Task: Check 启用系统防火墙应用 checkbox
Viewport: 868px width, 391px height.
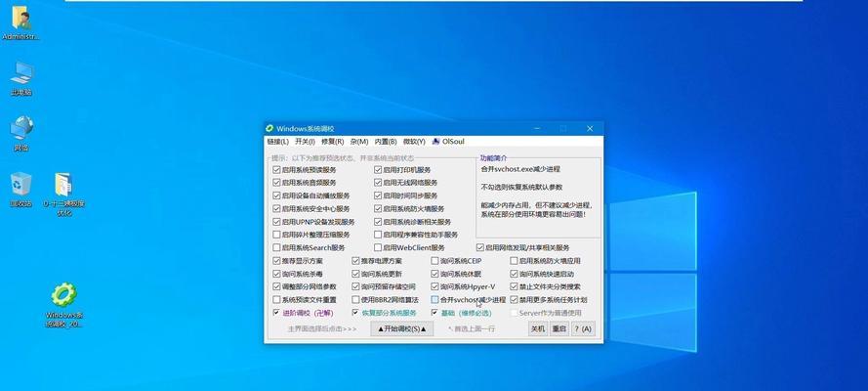Action: click(515, 261)
